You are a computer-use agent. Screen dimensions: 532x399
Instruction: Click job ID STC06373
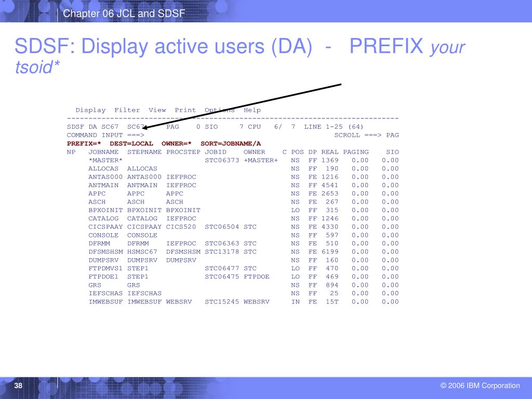click(x=222, y=160)
